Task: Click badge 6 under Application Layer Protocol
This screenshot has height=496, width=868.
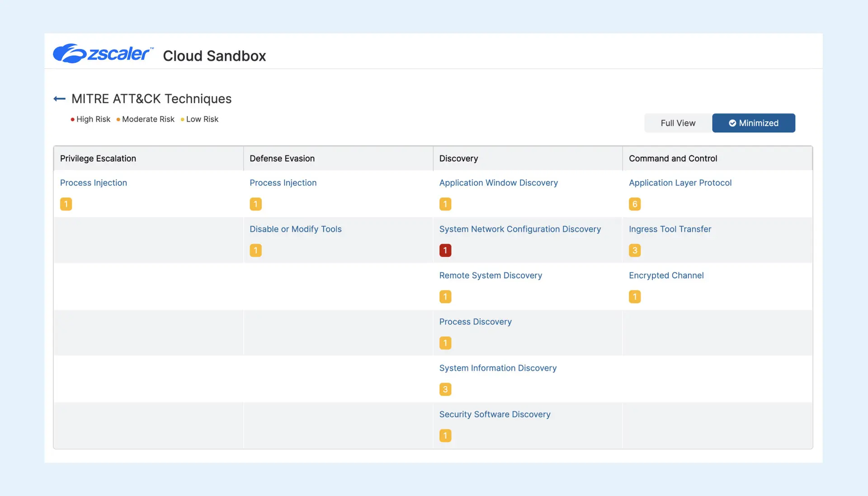Action: point(635,204)
